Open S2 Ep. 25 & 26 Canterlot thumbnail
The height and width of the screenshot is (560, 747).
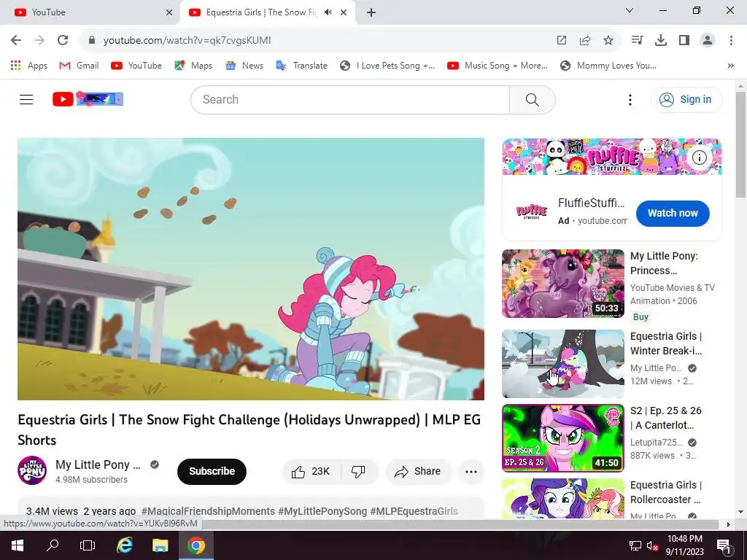[x=562, y=438]
